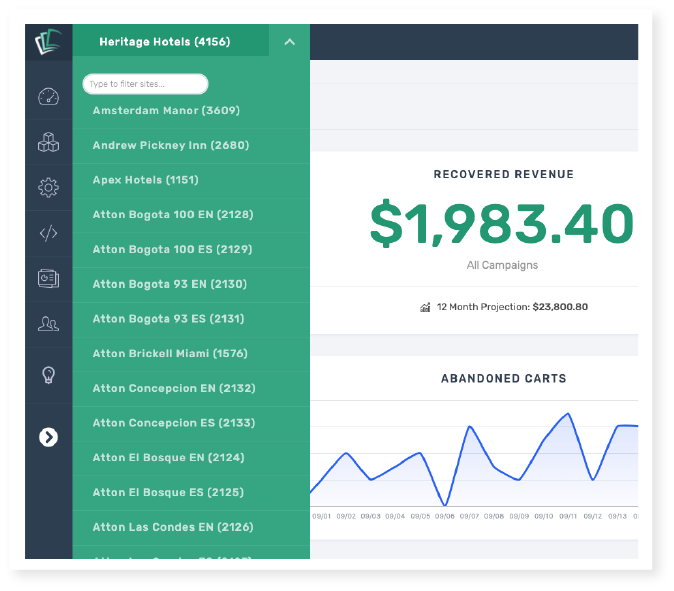The height and width of the screenshot is (591, 674).
Task: Choose Atton Brickell Miami (1576)
Action: click(x=170, y=353)
